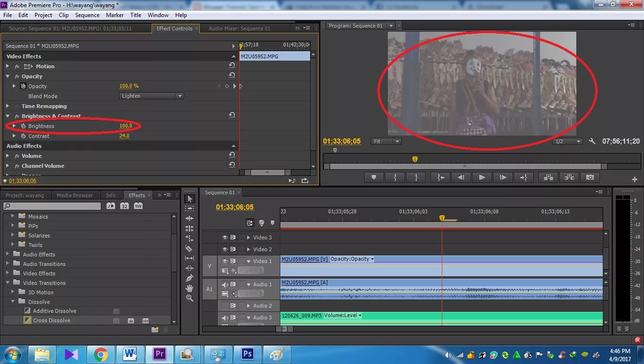
Task: Filter by Accelerated Effects icon
Action: 111,206
